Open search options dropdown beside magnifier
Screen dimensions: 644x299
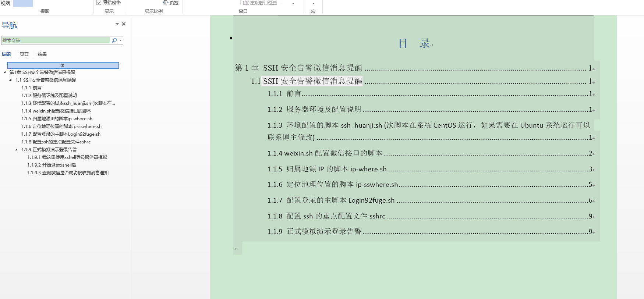(x=120, y=40)
